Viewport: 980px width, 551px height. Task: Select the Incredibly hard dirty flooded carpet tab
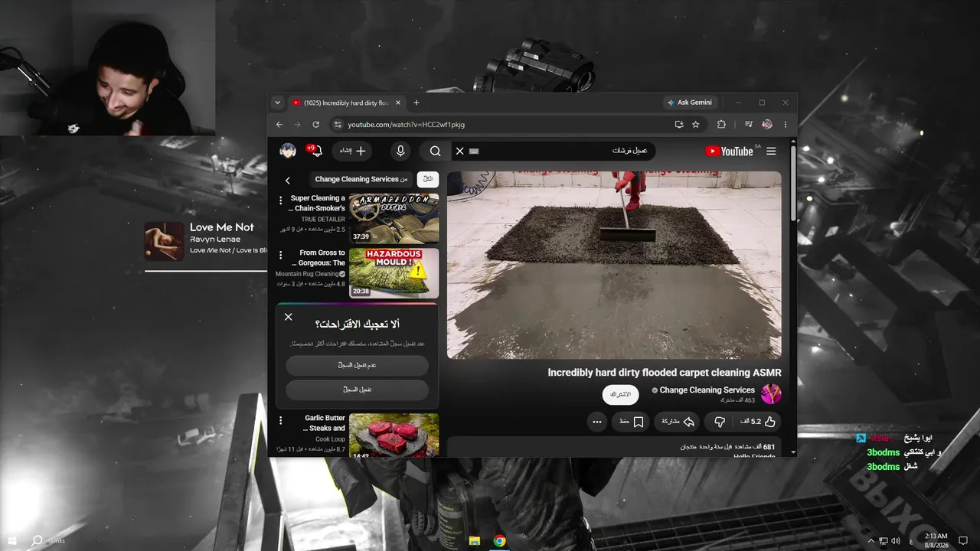coord(340,103)
